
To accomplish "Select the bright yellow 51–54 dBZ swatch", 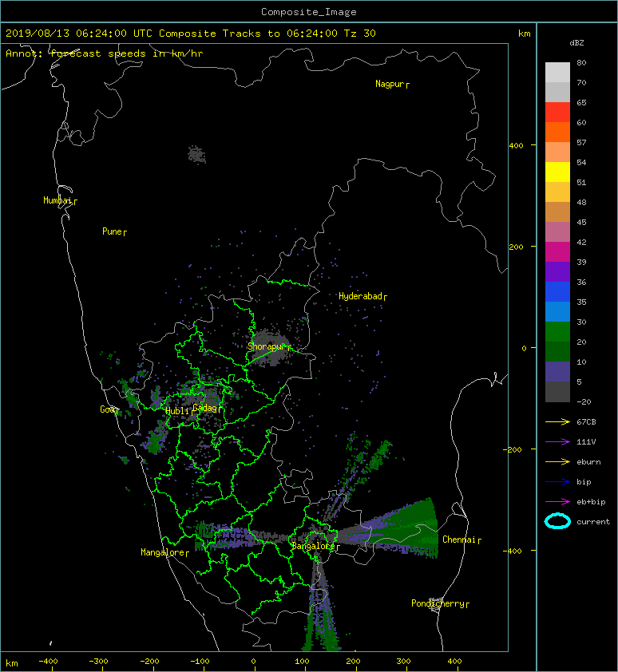I will point(557,172).
